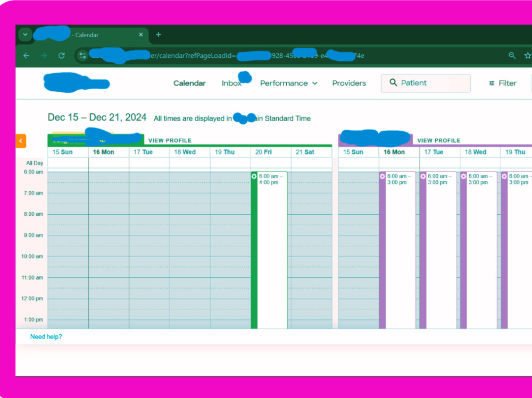Click the All Day row label
Viewport: 532px width, 398px height.
[x=35, y=163]
